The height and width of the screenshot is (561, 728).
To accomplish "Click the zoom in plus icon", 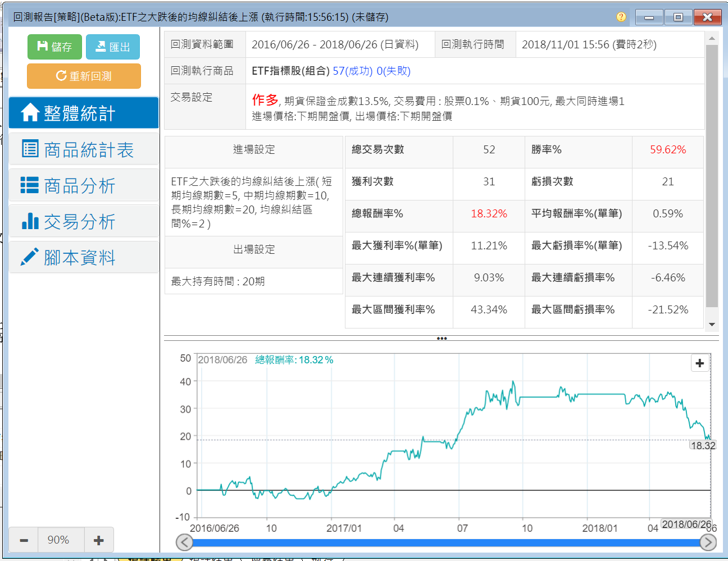I will (99, 540).
